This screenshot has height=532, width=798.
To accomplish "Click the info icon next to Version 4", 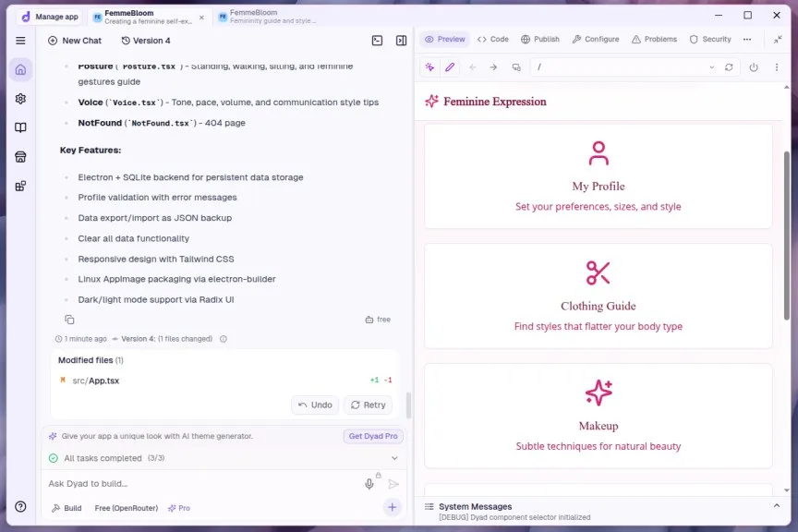I will (x=224, y=339).
